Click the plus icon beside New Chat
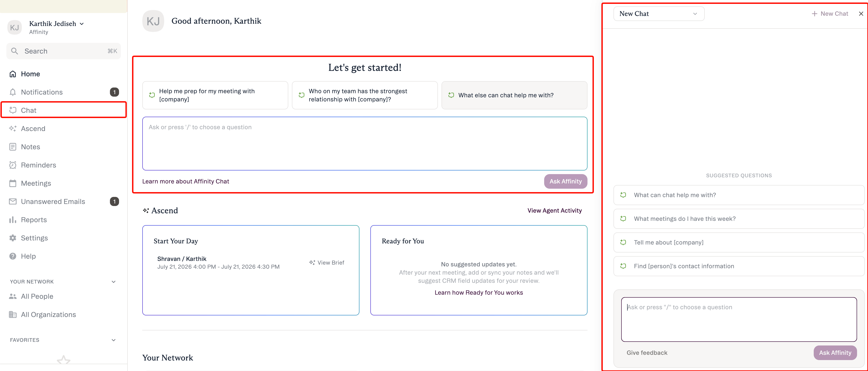Viewport: 868px width, 371px height. (814, 13)
